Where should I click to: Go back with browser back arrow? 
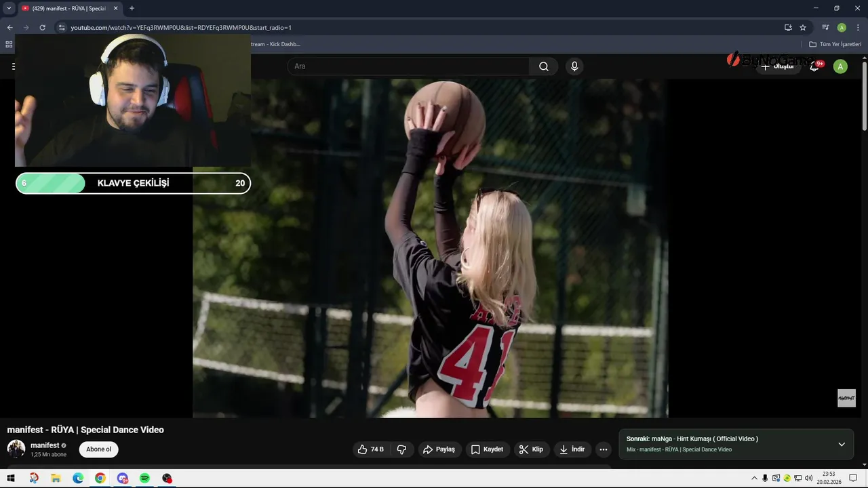pyautogui.click(x=9, y=28)
